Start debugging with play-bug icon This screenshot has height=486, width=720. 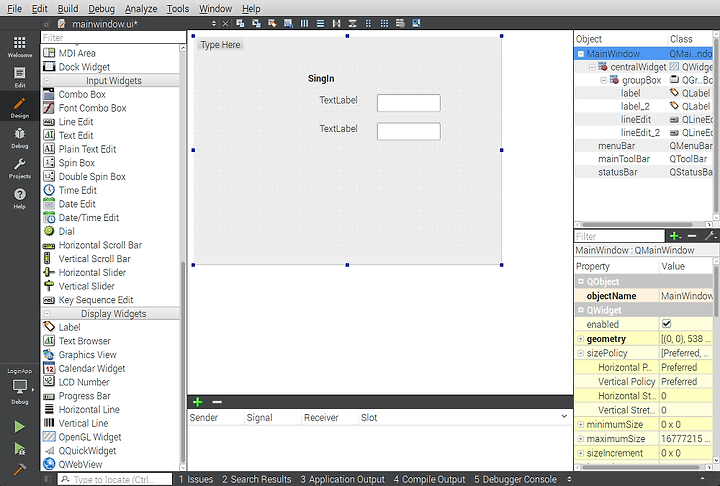19,448
